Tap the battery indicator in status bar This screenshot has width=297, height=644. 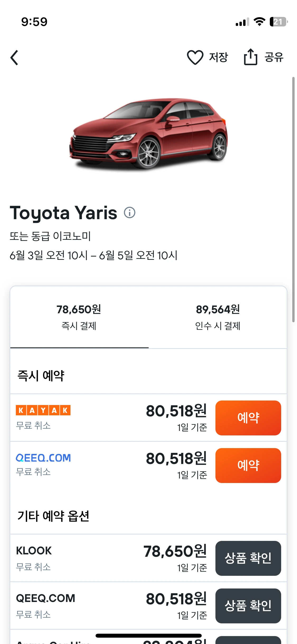(x=278, y=22)
